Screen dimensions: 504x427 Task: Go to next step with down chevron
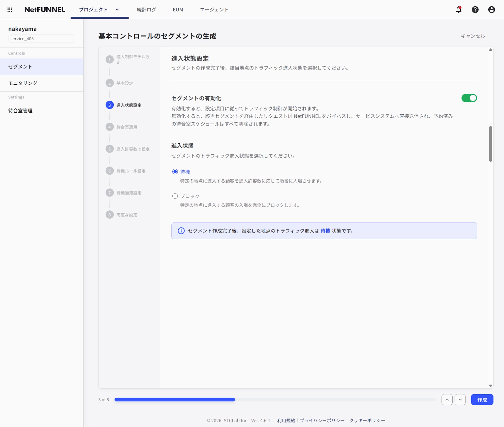[x=460, y=400]
